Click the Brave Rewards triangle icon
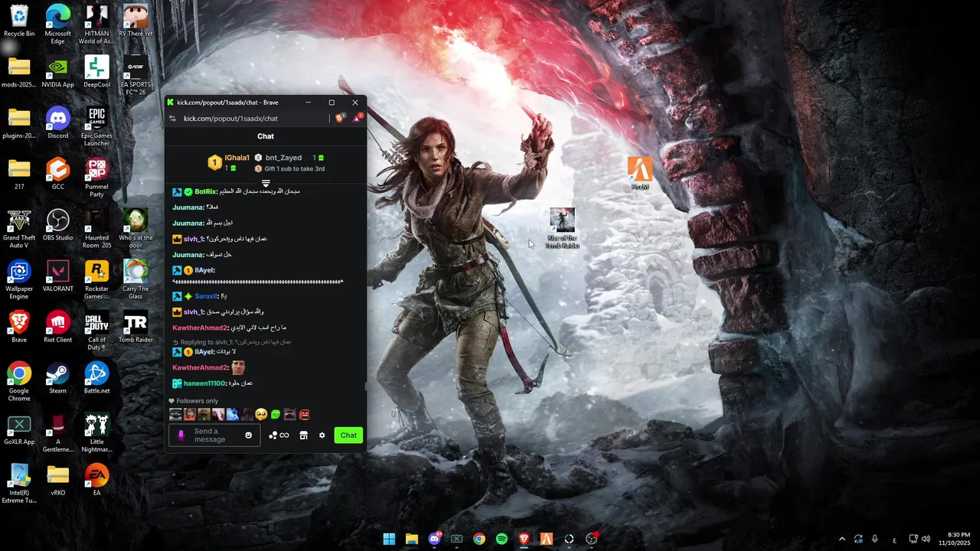 (x=357, y=118)
